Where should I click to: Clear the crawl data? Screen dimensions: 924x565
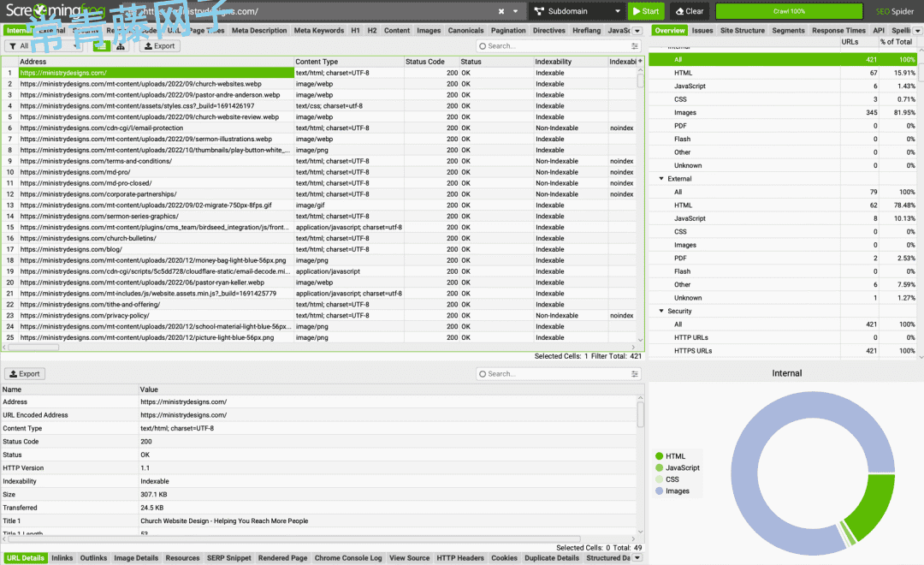[690, 11]
